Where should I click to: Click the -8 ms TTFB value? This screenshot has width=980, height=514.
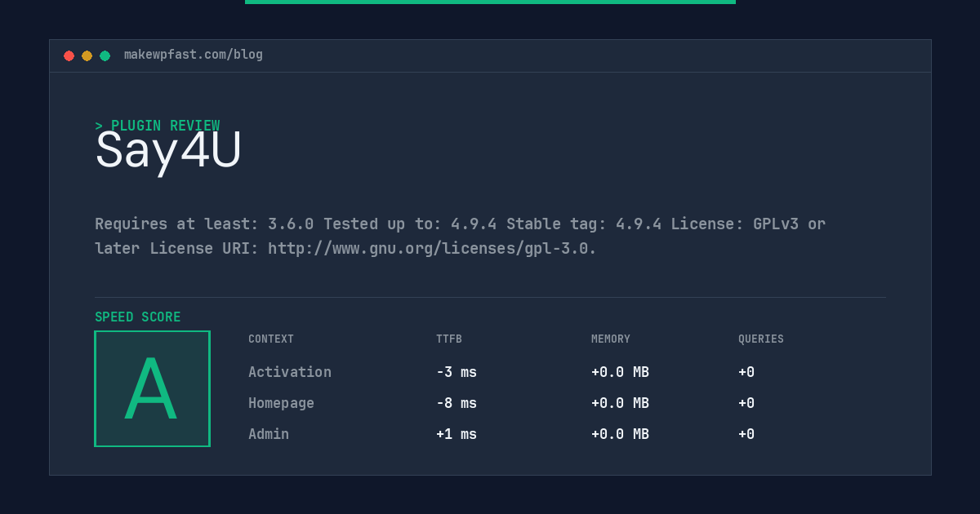pyautogui.click(x=457, y=403)
